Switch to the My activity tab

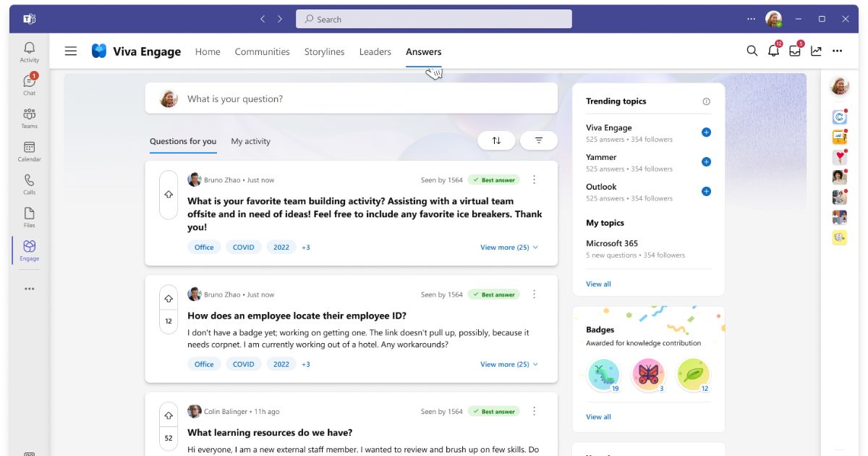coord(250,141)
